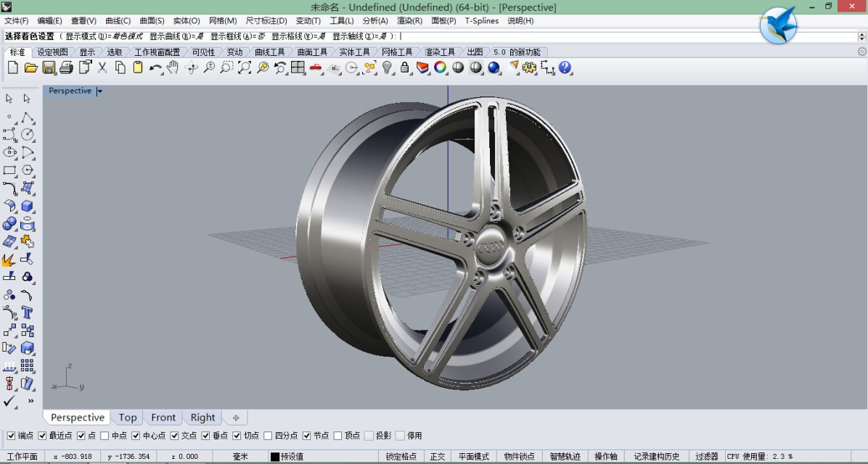Toggle 操作轴 gumball in the status bar
868x464 pixels.
pos(606,457)
